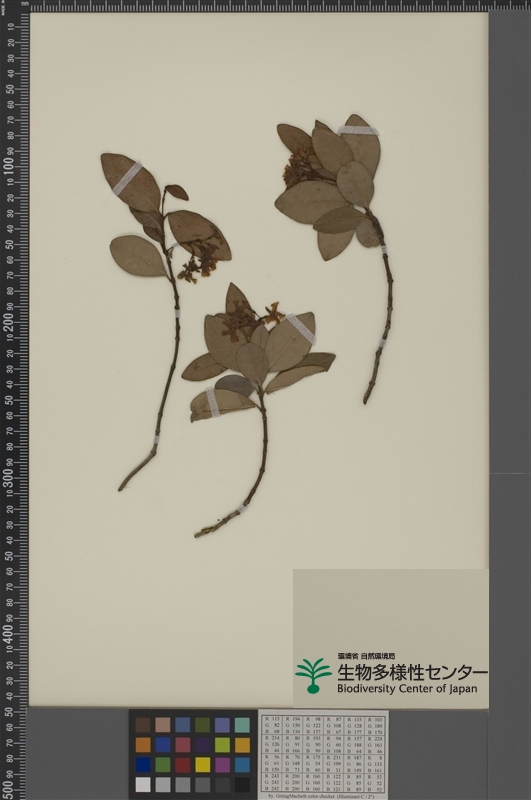Click the tape strip on the top-left leaf
This screenshot has width=531, height=800.
pyautogui.click(x=127, y=179)
